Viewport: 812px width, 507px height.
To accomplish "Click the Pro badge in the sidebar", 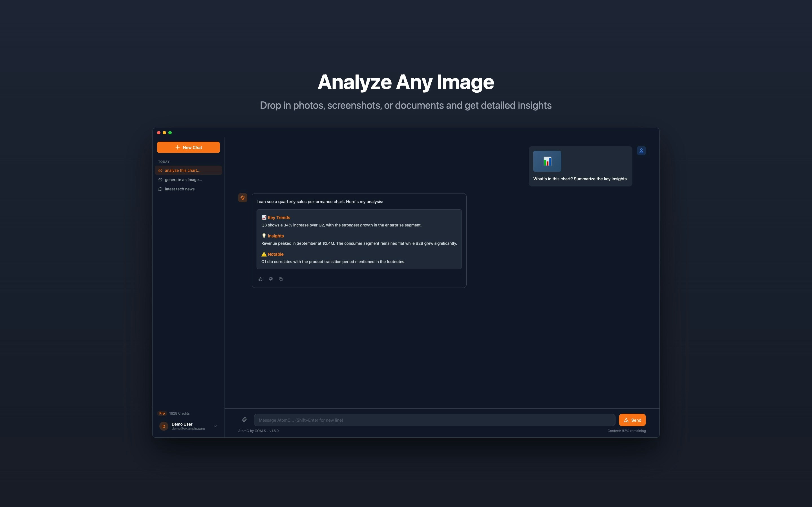I will tap(162, 413).
